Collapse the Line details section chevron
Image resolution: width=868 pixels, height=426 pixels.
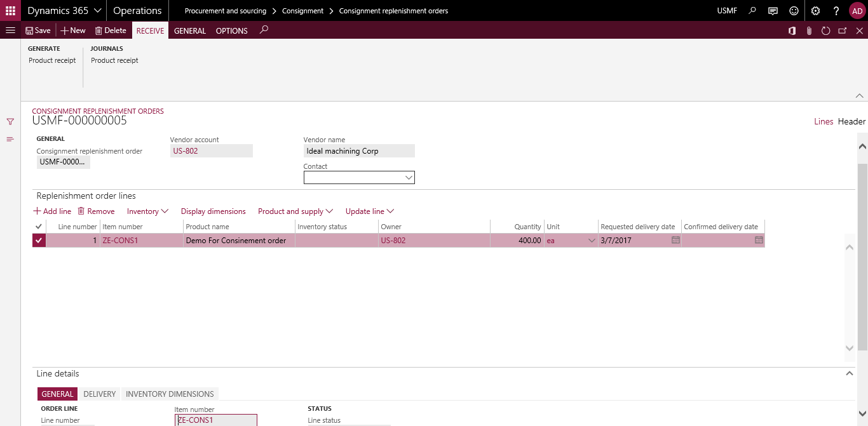point(850,373)
